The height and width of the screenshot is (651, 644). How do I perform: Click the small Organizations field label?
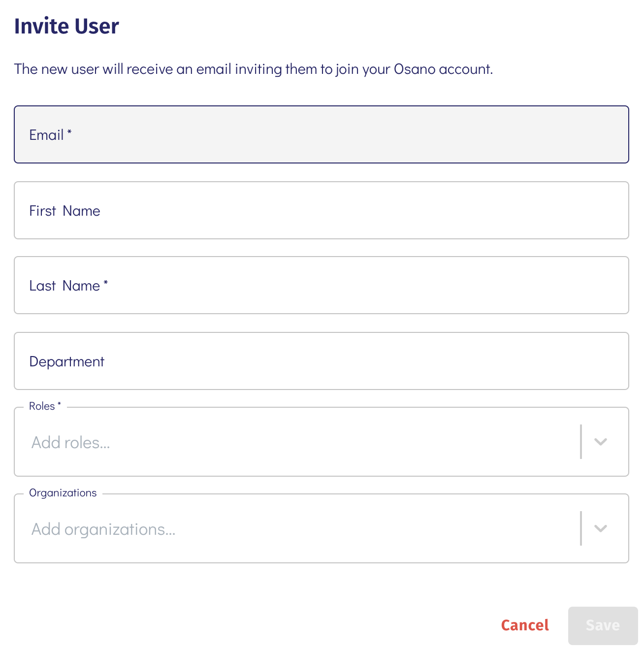click(63, 493)
